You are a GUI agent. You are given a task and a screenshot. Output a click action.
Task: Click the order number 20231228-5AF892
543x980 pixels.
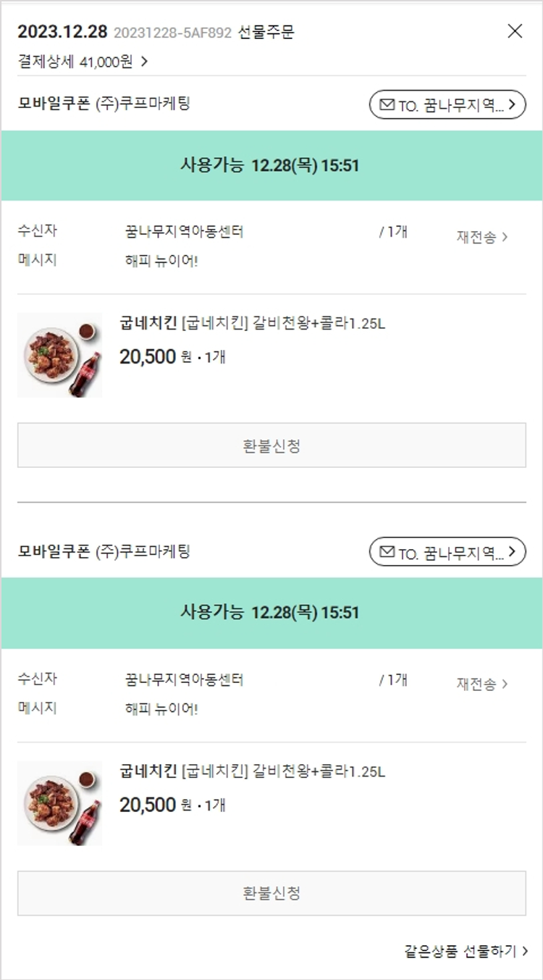(x=172, y=33)
